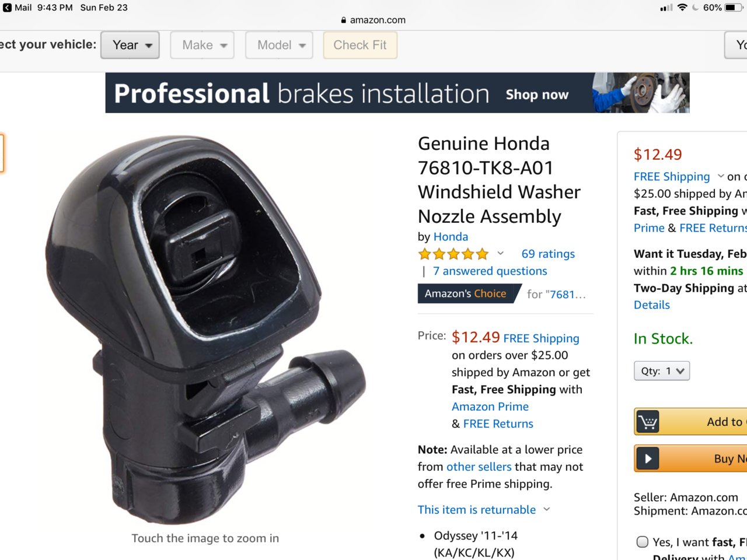Image resolution: width=747 pixels, height=560 pixels.
Task: Open the Model vehicle dropdown
Action: tap(280, 45)
